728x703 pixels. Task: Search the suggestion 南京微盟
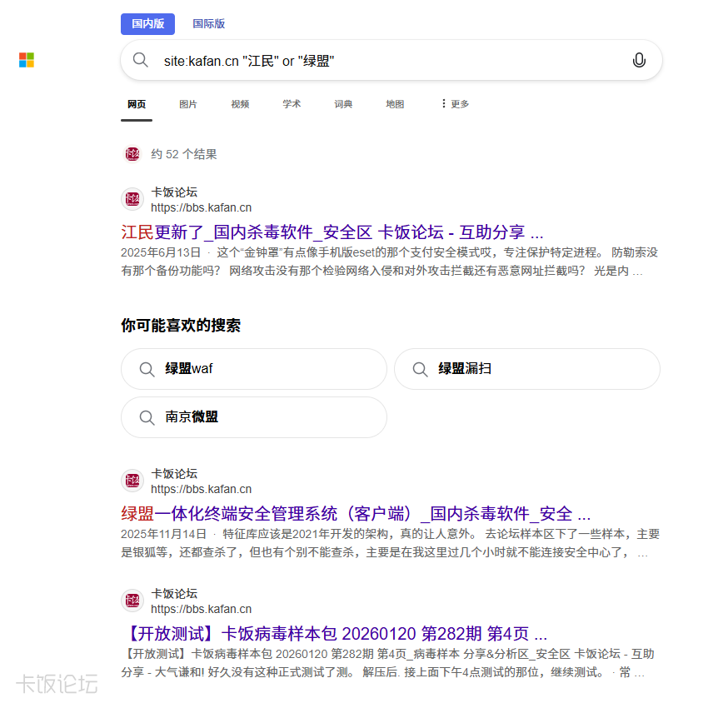[x=254, y=417]
